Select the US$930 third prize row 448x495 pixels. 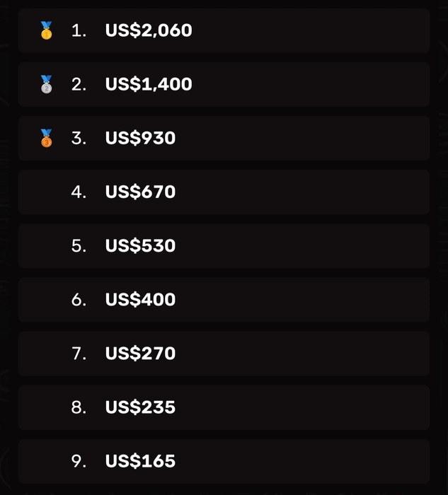coord(224,139)
